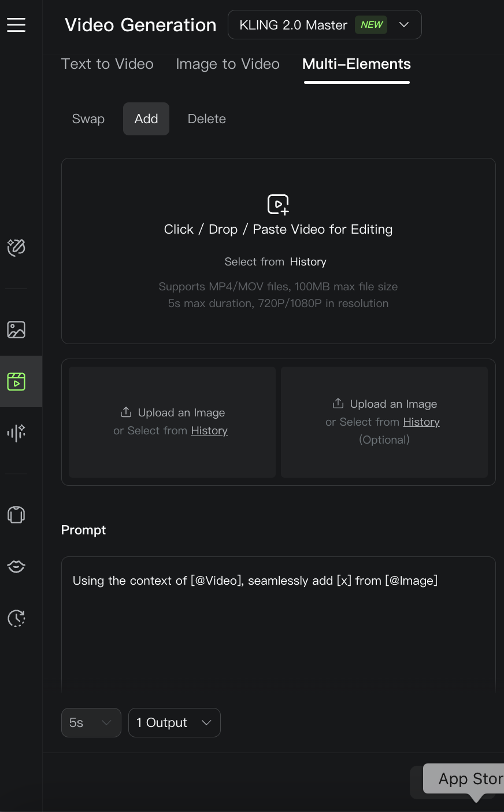Open the 5s duration dropdown
The width and height of the screenshot is (504, 812).
pos(91,723)
